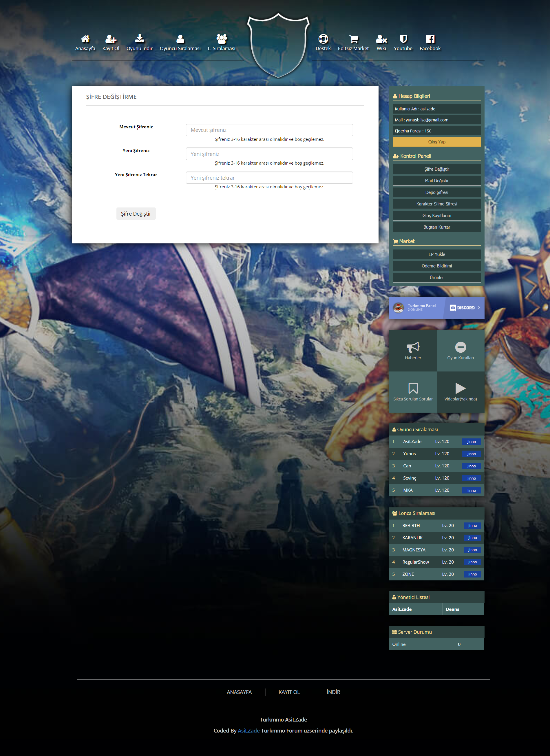This screenshot has height=756, width=550.
Task: Select guild MAGNESYA in the ranking
Action: [x=414, y=550]
